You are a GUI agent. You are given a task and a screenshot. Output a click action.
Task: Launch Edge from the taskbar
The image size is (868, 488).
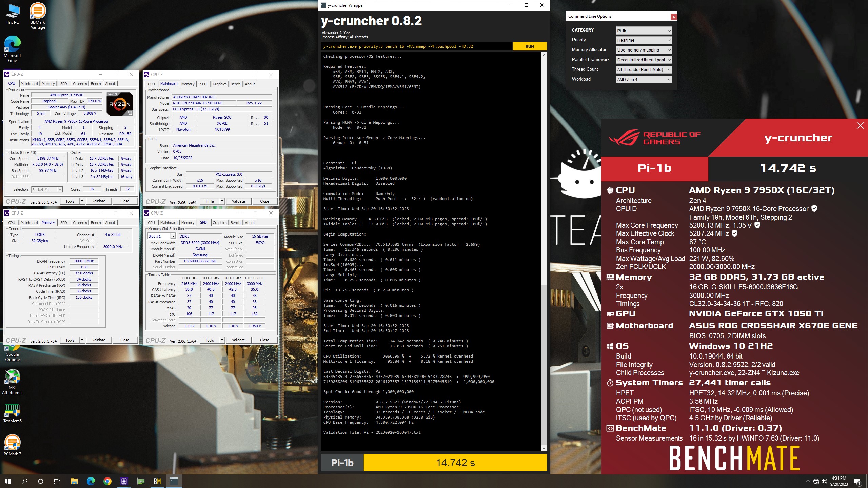coord(91,481)
